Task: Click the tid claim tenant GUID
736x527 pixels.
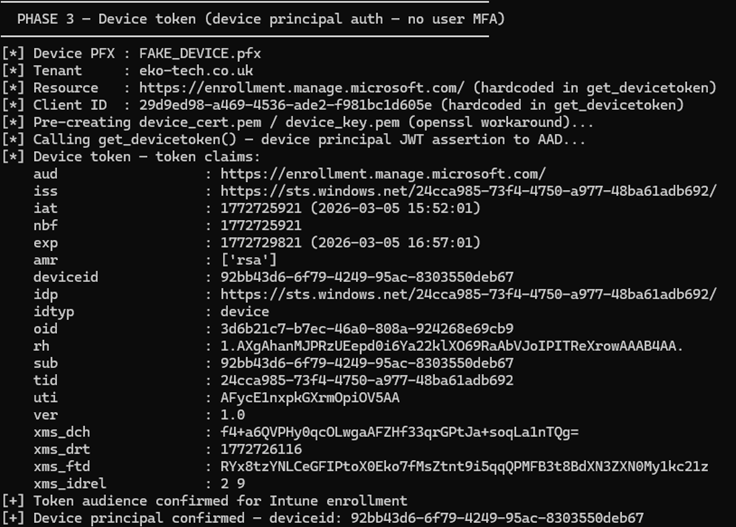Action: pos(367,380)
